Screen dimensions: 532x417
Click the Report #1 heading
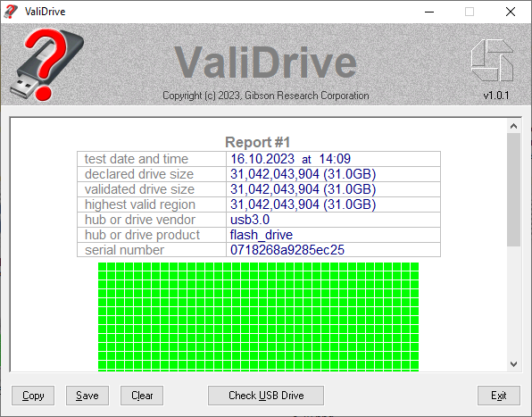pyautogui.click(x=257, y=142)
